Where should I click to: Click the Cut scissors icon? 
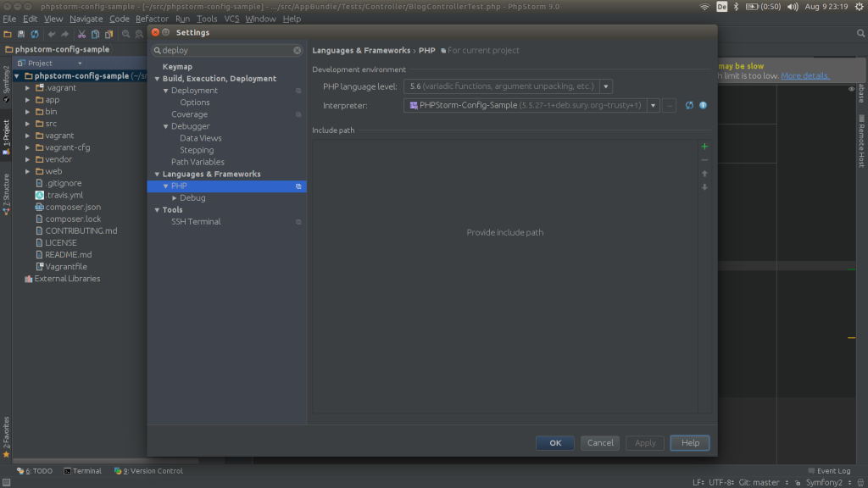[x=81, y=34]
